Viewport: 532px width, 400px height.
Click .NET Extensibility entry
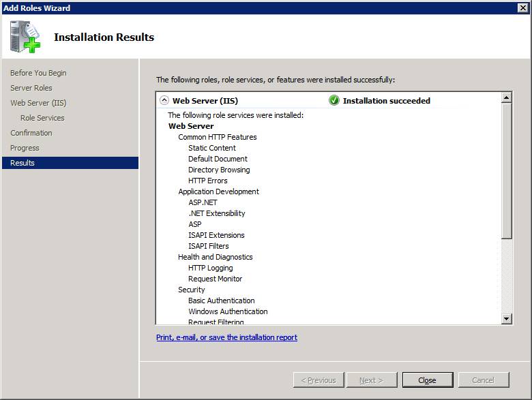217,213
